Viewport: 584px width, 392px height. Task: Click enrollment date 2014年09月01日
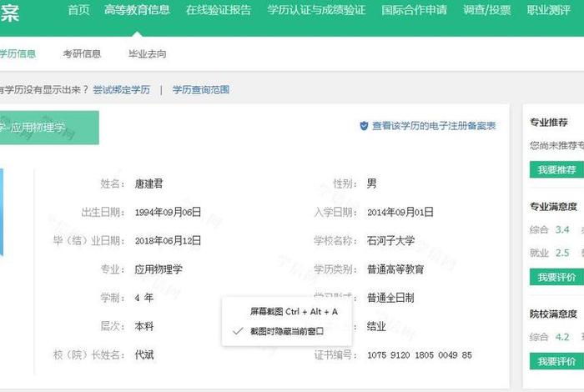[x=400, y=212]
